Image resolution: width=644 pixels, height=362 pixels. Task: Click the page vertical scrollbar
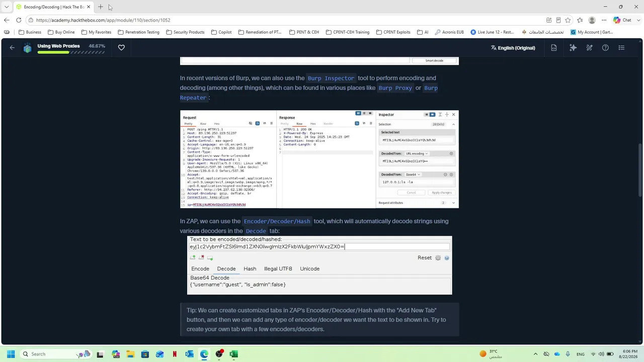tap(640, 171)
